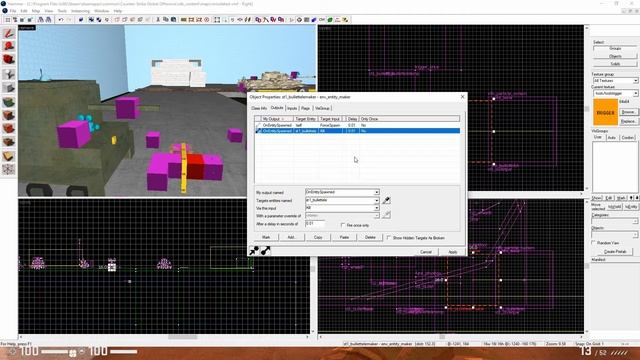The width and height of the screenshot is (640, 360).
Task: Switch select mode to Objects
Action: click(615, 56)
